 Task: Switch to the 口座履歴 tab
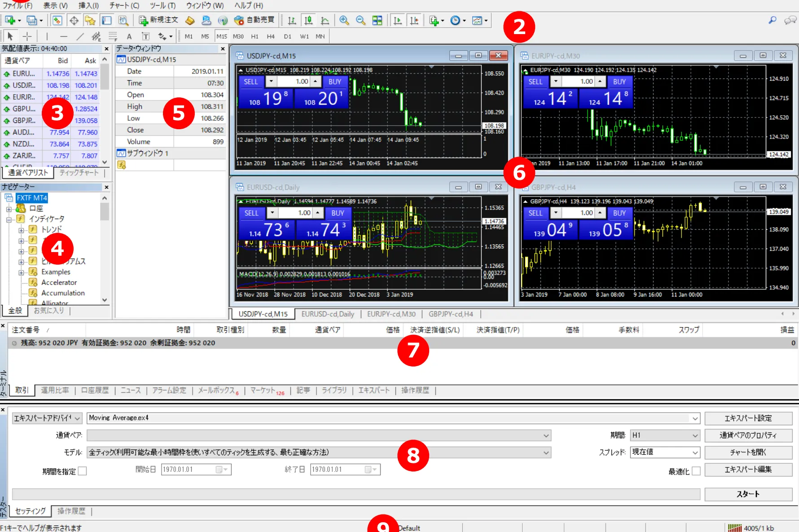(x=95, y=390)
